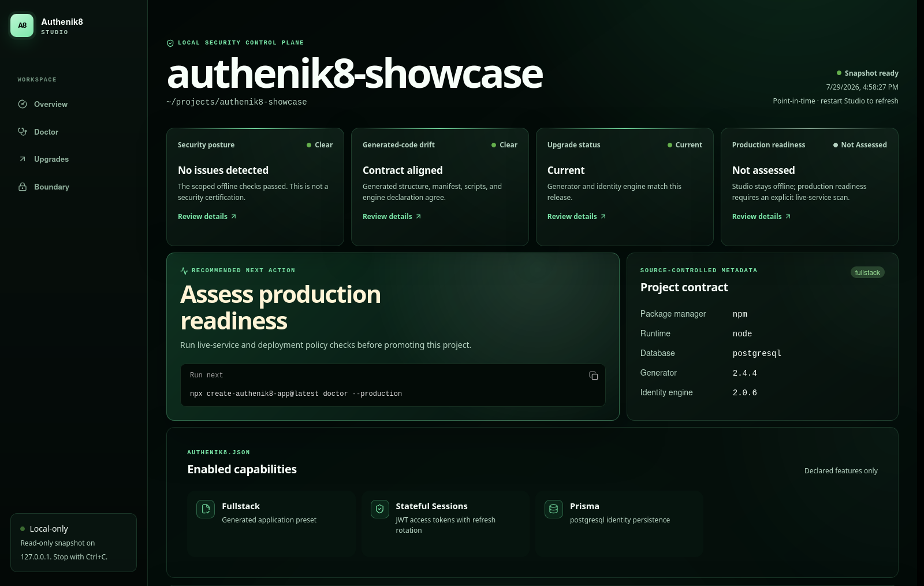
Task: Click the Identity engine version 2.0.6
Action: coord(744,393)
